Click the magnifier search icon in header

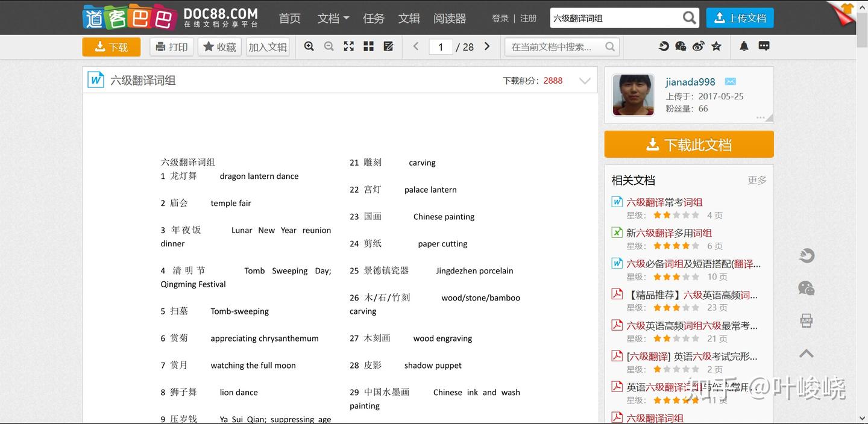pyautogui.click(x=690, y=18)
